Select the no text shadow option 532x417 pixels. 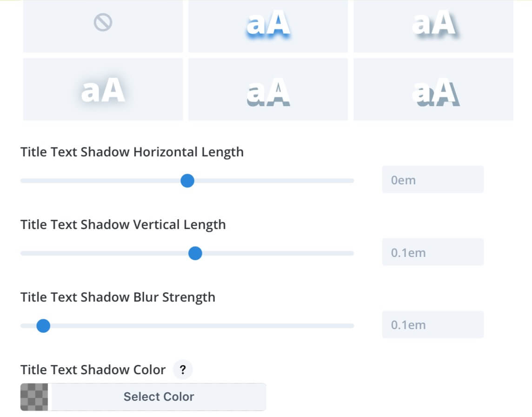tap(103, 26)
